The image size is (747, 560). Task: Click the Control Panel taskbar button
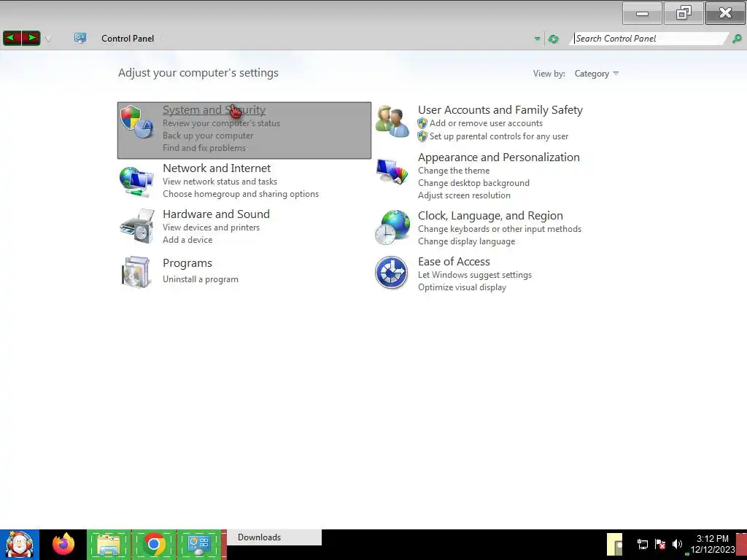199,545
